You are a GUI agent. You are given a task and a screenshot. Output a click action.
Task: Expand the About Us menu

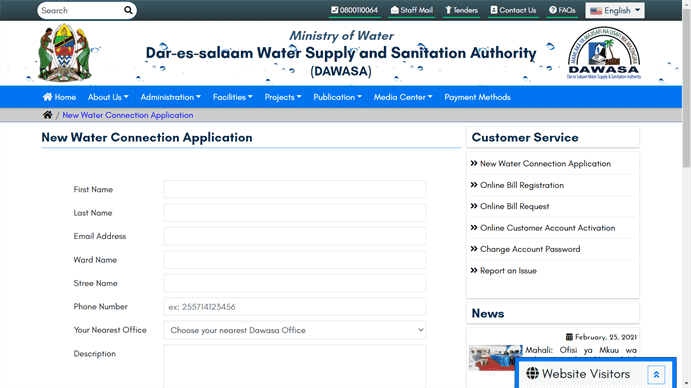coord(108,97)
